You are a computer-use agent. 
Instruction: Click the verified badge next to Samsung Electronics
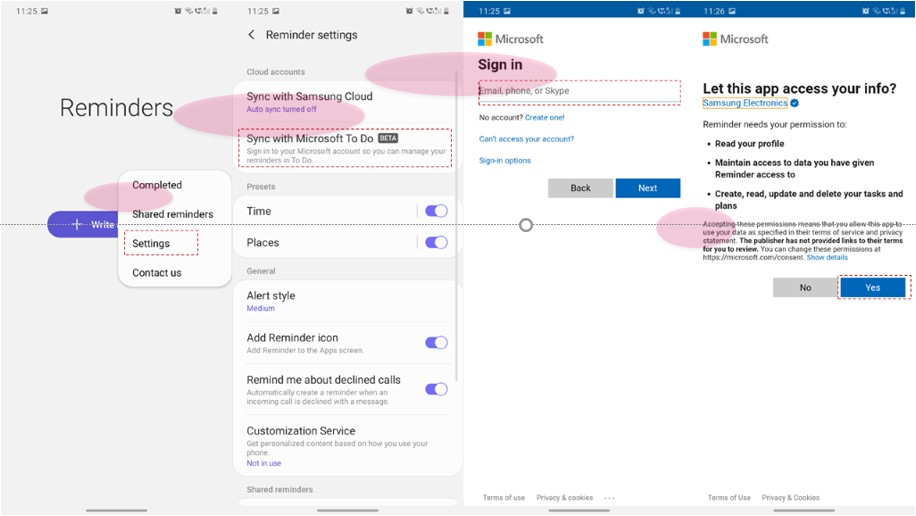[x=795, y=103]
